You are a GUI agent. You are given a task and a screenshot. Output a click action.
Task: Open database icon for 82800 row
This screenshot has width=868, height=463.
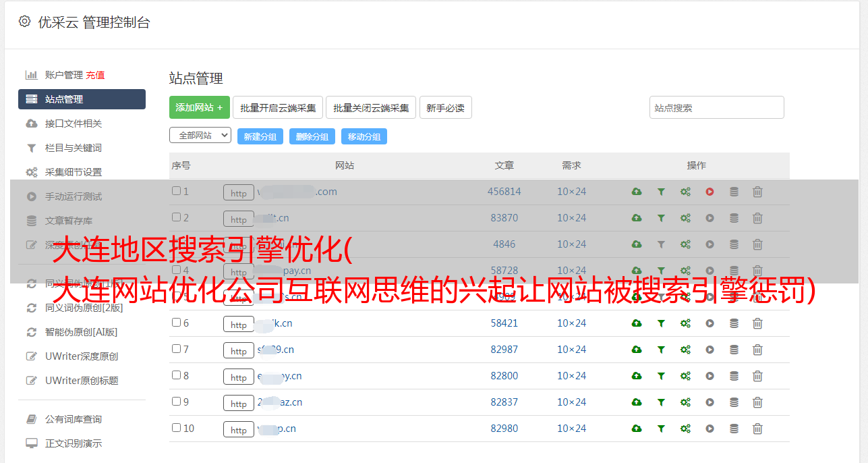(x=734, y=376)
